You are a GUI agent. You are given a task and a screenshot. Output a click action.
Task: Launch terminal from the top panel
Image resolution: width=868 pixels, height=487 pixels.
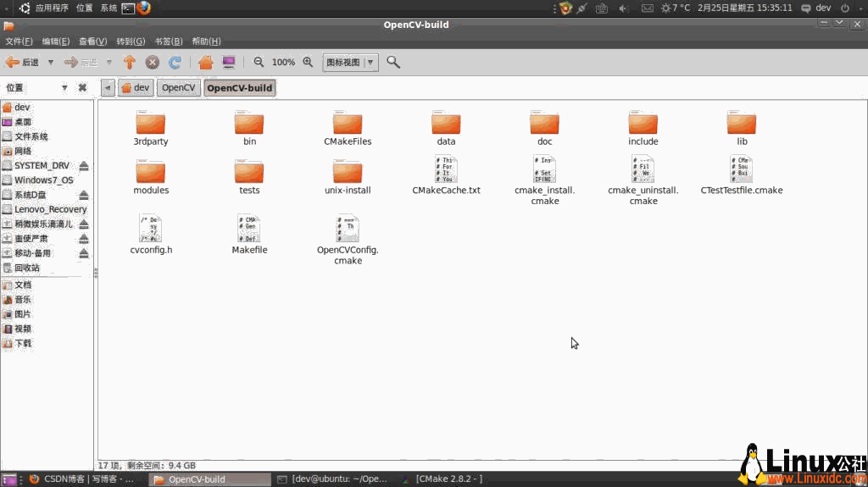coord(128,8)
